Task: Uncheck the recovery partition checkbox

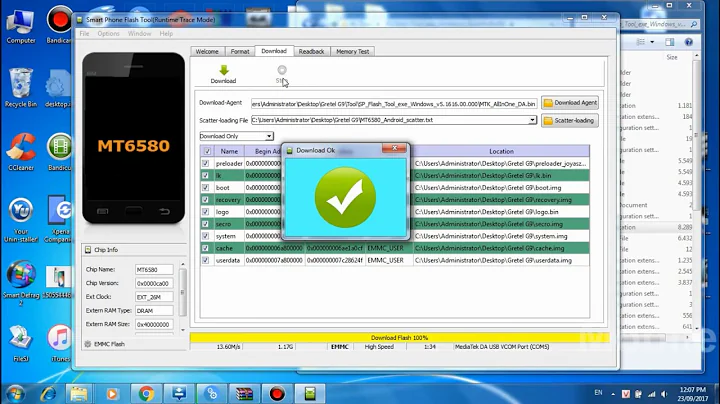Action: click(x=205, y=200)
